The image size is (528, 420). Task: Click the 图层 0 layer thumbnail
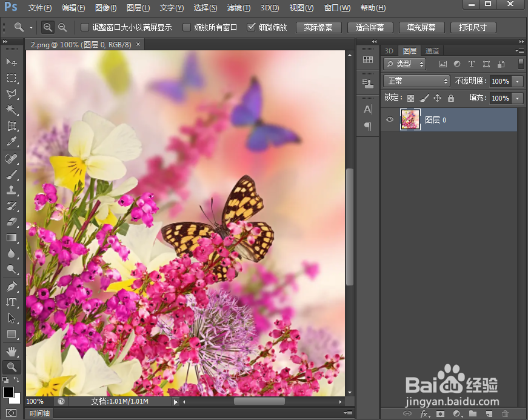(410, 119)
